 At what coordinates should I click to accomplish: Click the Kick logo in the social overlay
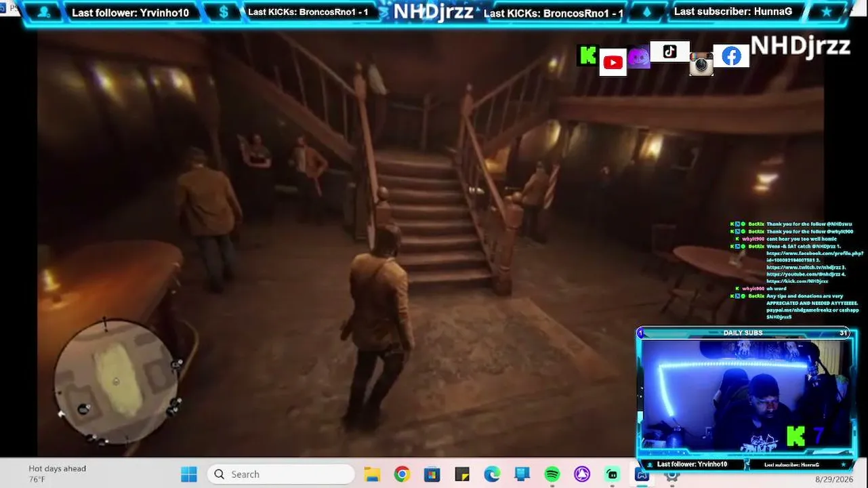[587, 56]
